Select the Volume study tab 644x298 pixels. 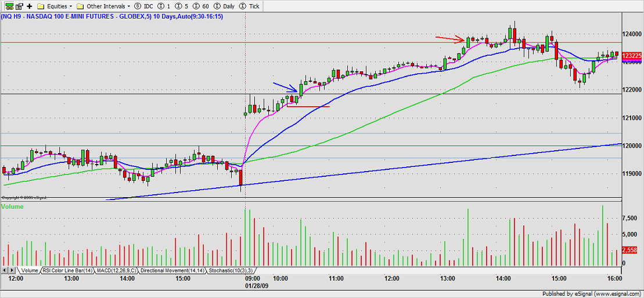point(30,271)
